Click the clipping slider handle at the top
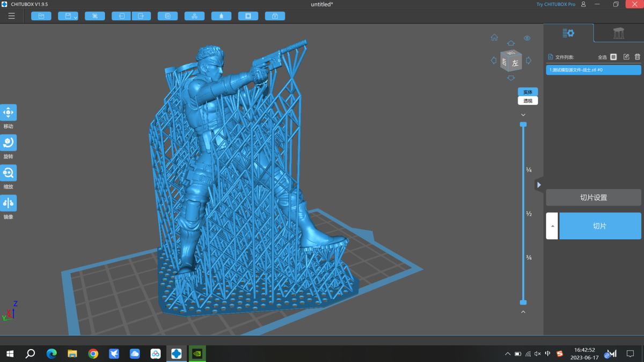The height and width of the screenshot is (362, 644). point(523,124)
